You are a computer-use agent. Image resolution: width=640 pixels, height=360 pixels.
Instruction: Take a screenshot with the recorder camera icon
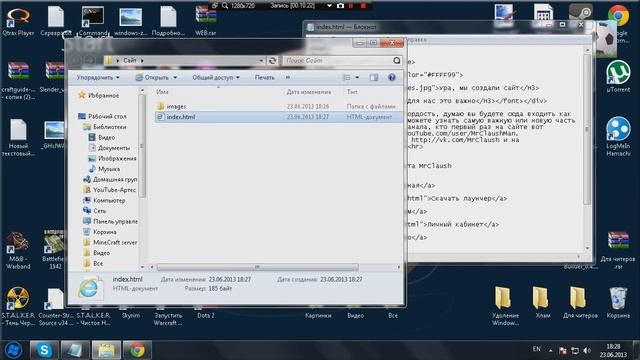coord(340,6)
